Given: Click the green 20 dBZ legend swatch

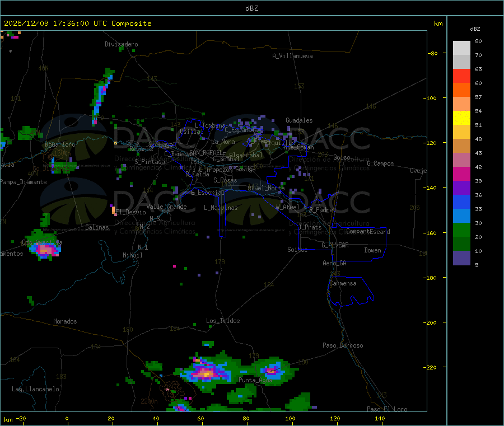Looking at the screenshot, I should [x=461, y=230].
